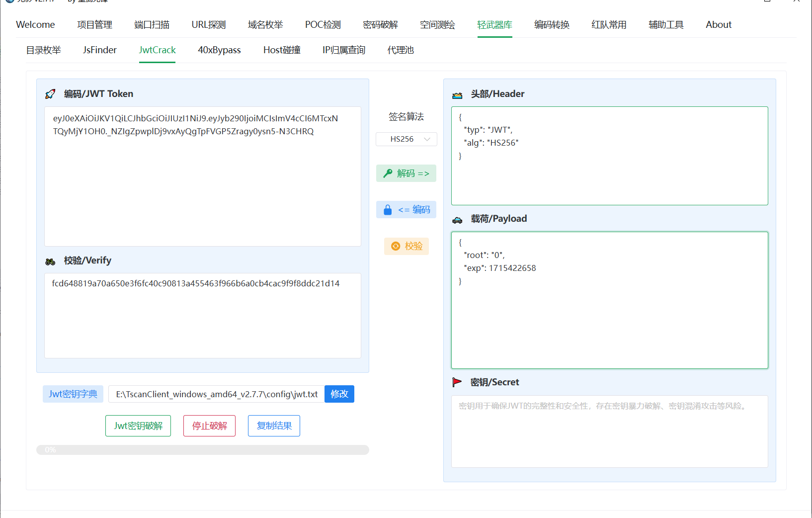
Task: Go to the About tab
Action: tap(719, 24)
